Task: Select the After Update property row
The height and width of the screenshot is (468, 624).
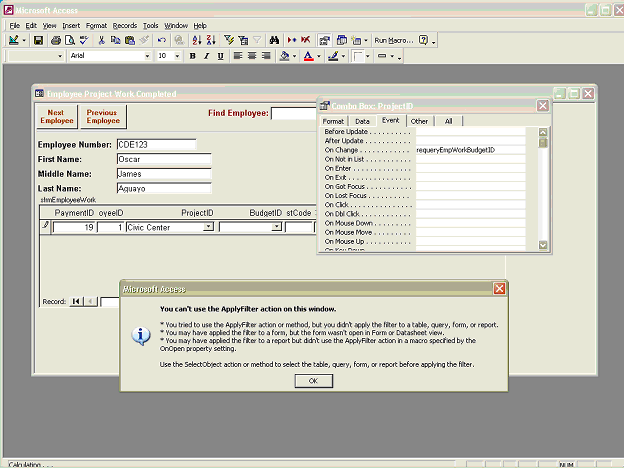Action: tap(425, 141)
